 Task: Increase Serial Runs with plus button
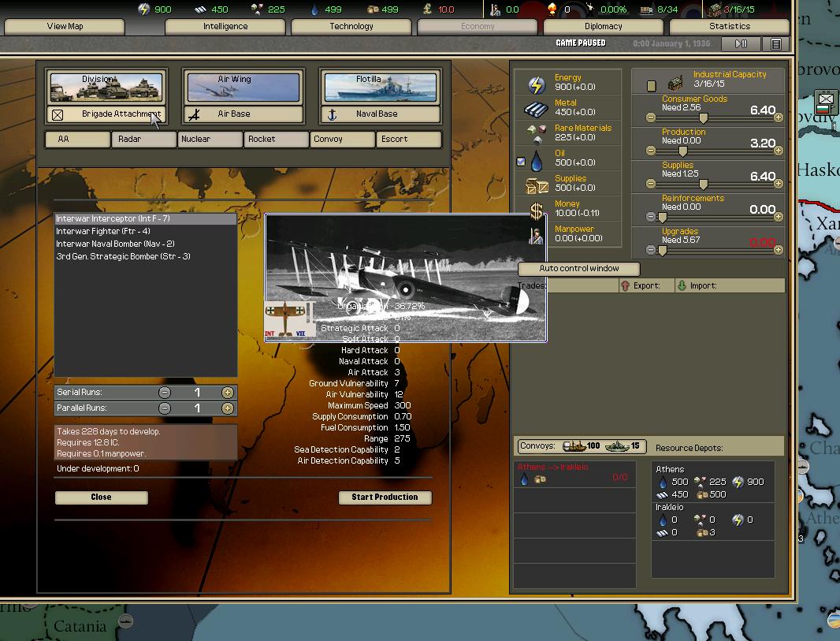pos(228,393)
